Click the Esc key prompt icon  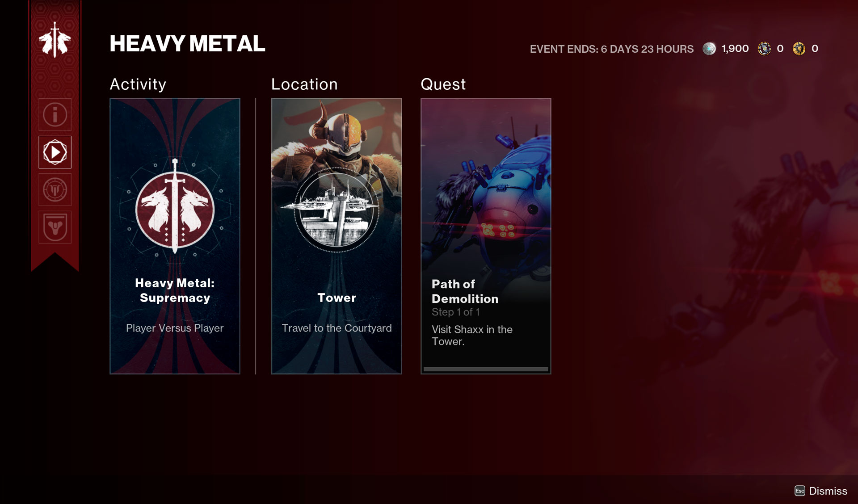click(x=800, y=491)
